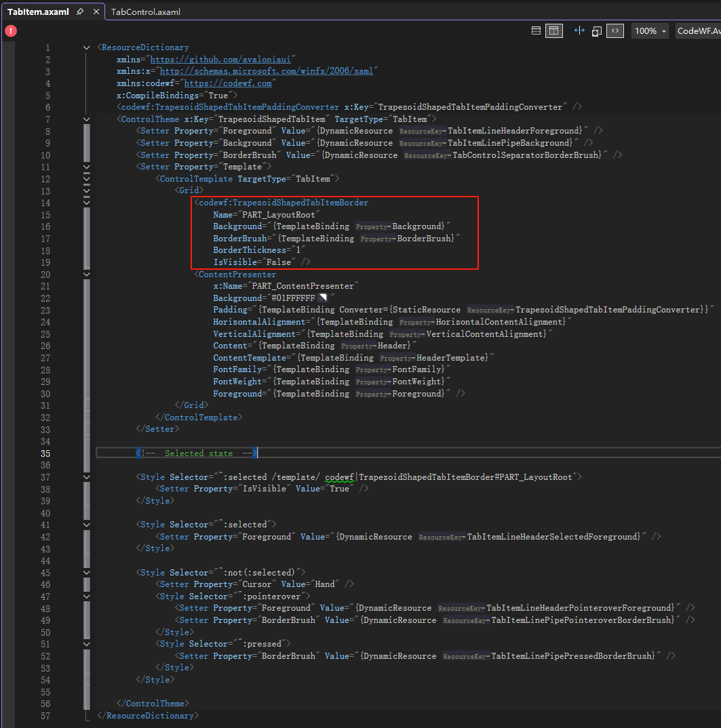Collapse the selected template Style on line 37

pyautogui.click(x=86, y=477)
